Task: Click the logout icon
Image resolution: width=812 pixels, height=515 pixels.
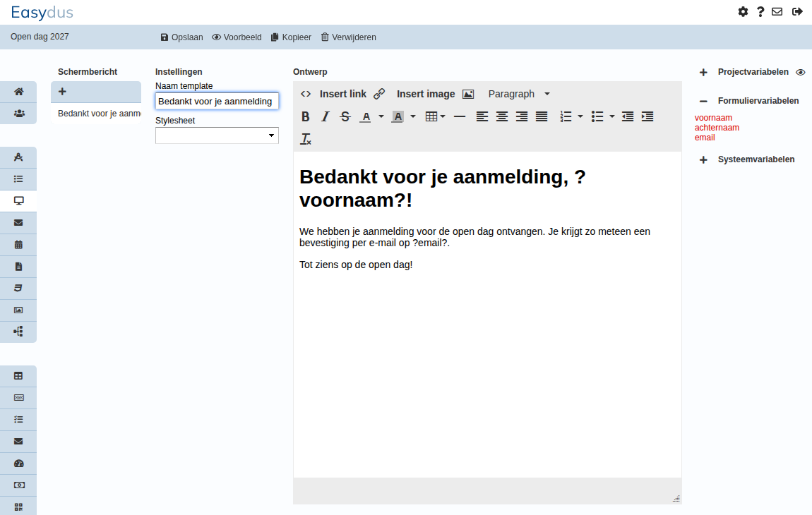Action: point(797,11)
